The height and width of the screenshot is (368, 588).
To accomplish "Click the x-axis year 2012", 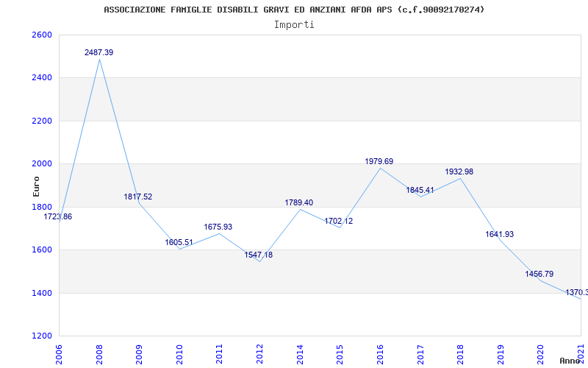I will 259,354.
